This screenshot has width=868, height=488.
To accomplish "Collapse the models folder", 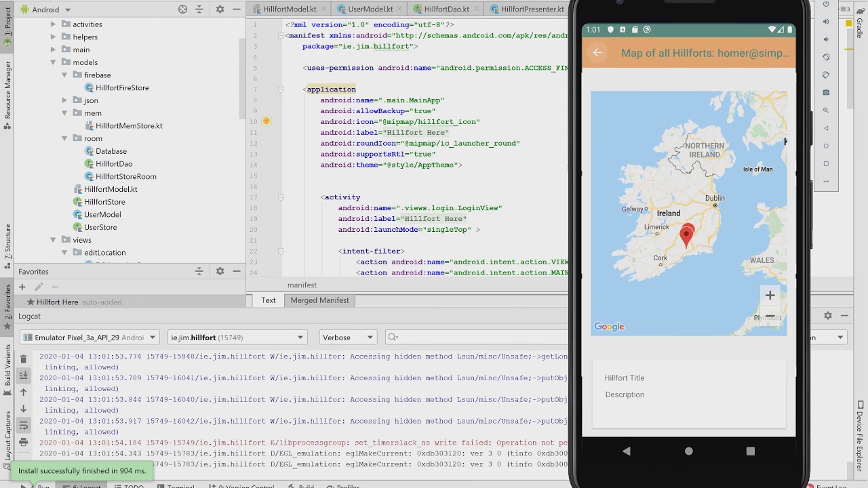I will 53,62.
